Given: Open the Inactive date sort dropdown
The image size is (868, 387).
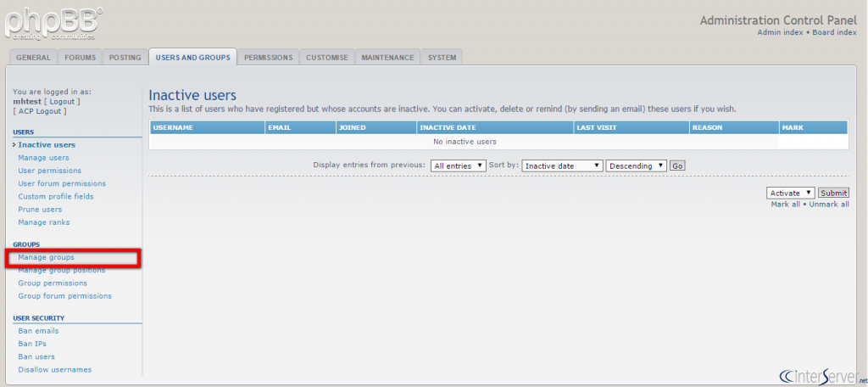Looking at the screenshot, I should point(562,165).
